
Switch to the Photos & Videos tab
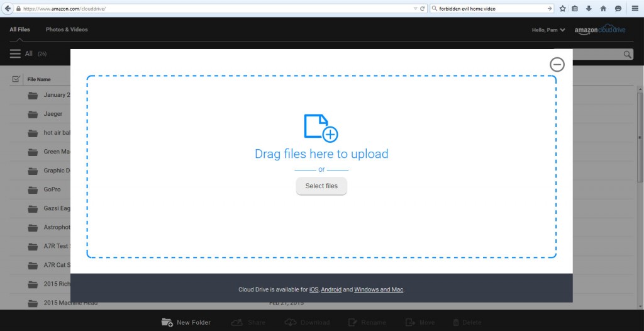(67, 30)
